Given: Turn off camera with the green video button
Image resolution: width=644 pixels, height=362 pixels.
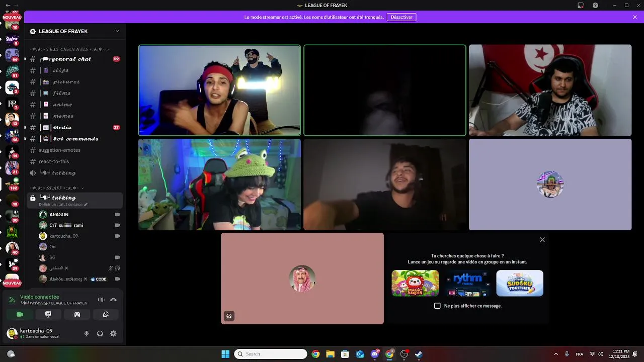Looking at the screenshot, I should point(20,314).
